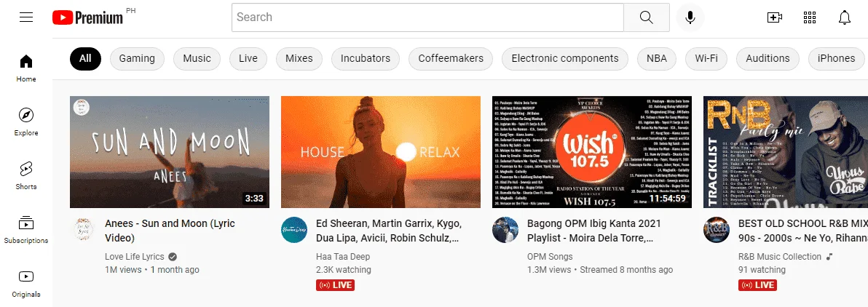Click LIVE badge under Haa Taa Deep

coord(335,285)
